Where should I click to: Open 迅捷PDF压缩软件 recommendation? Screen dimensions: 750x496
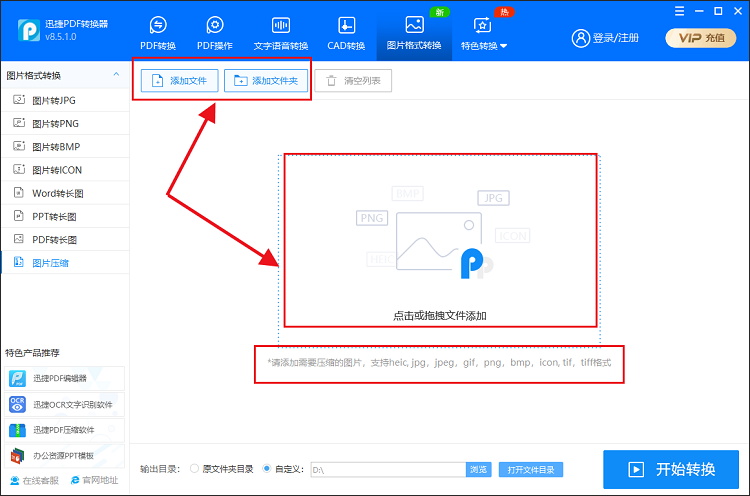65,430
